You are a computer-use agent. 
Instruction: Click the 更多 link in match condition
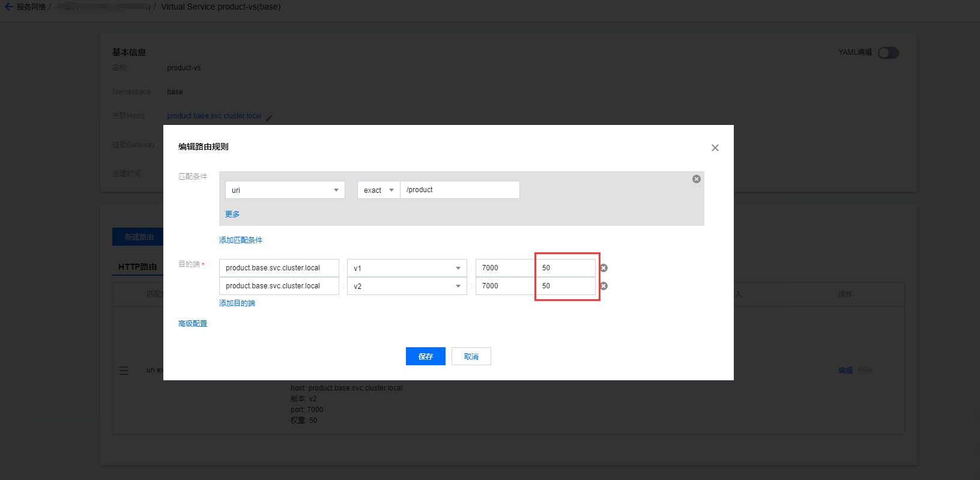pos(232,214)
